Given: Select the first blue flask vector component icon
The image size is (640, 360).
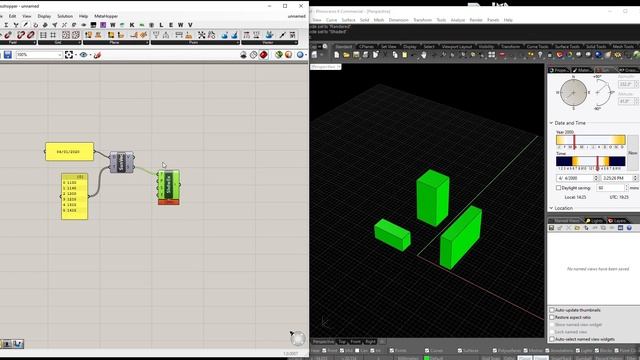Looking at the screenshot, I should pyautogui.click(x=224, y=35).
